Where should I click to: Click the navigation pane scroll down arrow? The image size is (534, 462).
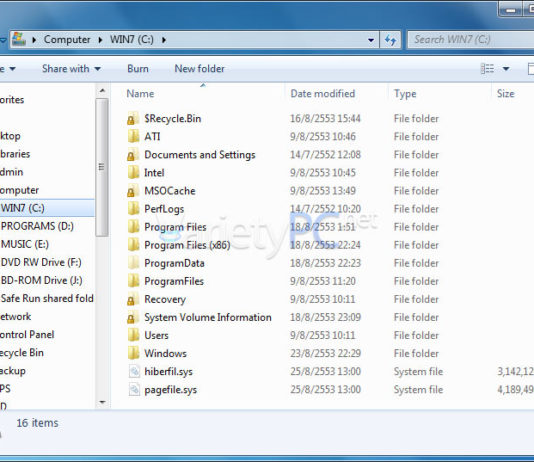coord(102,402)
